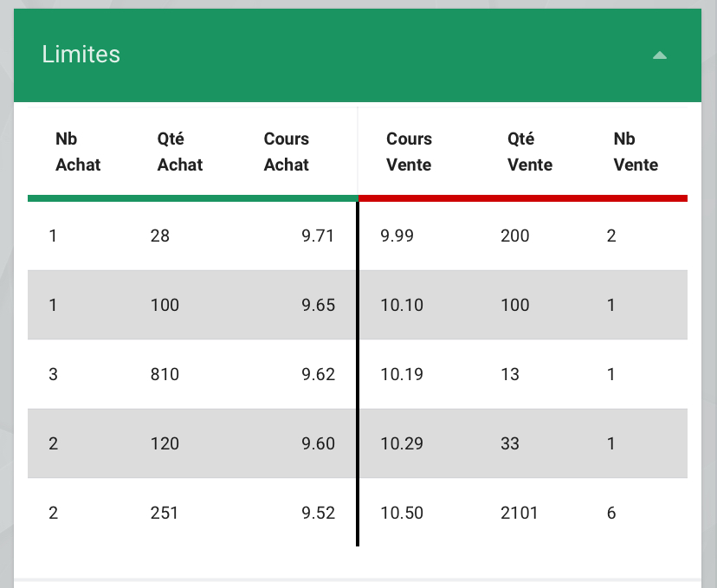Click the buy price 9.60 cell
The width and height of the screenshot is (717, 588).
317,443
